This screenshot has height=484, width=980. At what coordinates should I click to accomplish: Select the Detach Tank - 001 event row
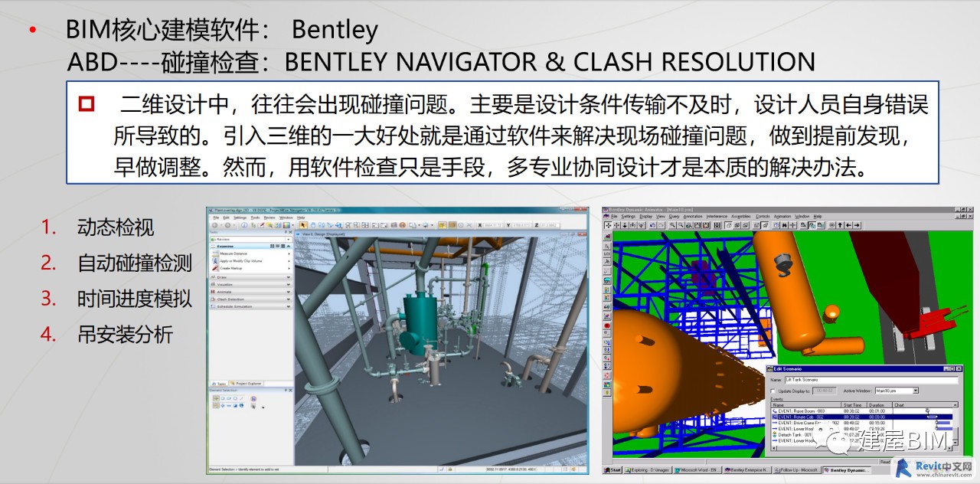(x=862, y=435)
